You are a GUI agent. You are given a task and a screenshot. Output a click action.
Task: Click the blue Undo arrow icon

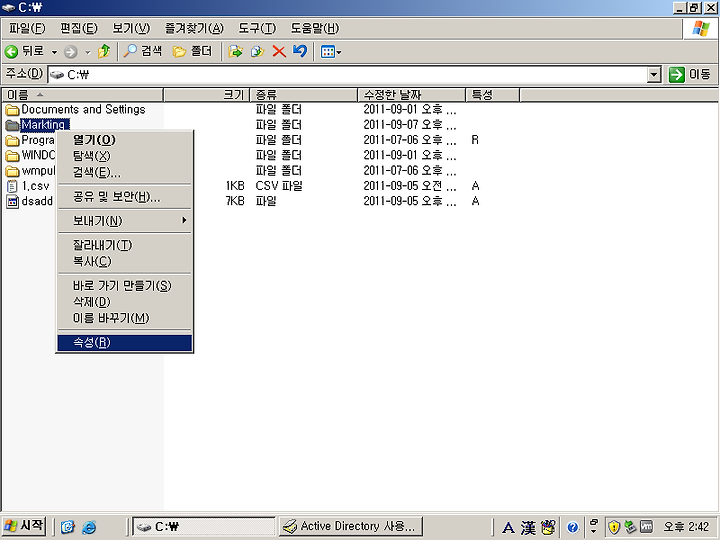[x=300, y=51]
